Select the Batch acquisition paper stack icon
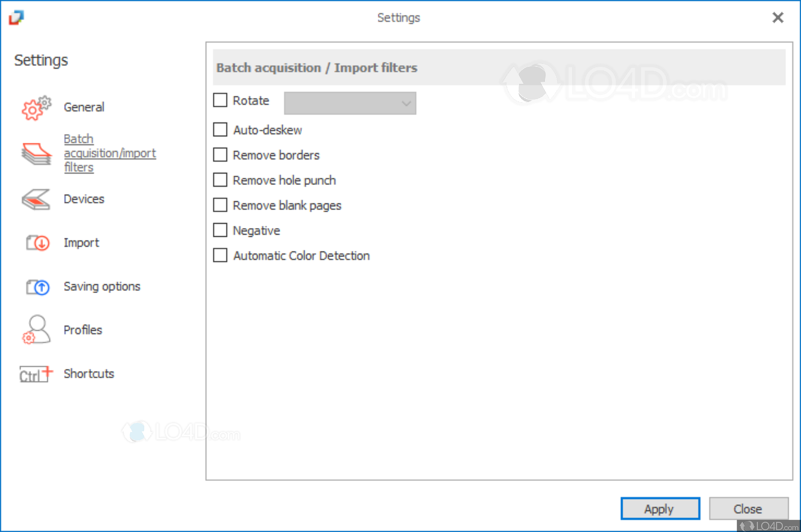This screenshot has width=801, height=532. pos(36,153)
